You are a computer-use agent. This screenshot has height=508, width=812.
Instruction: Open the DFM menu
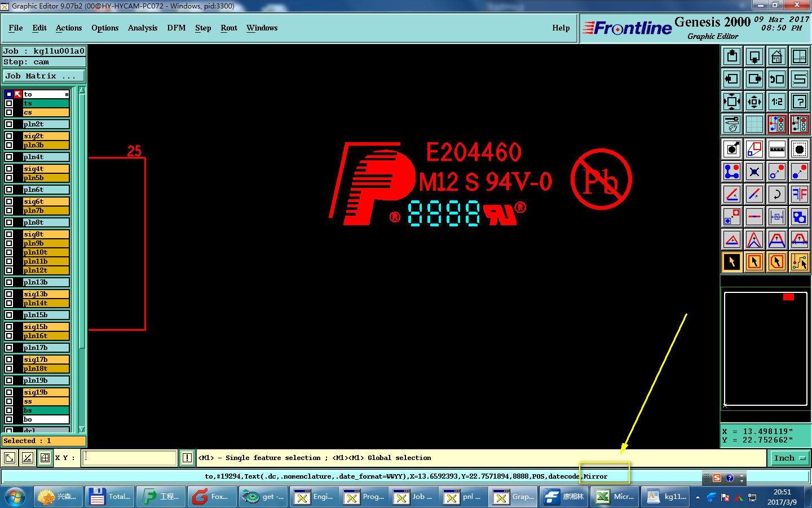point(176,28)
